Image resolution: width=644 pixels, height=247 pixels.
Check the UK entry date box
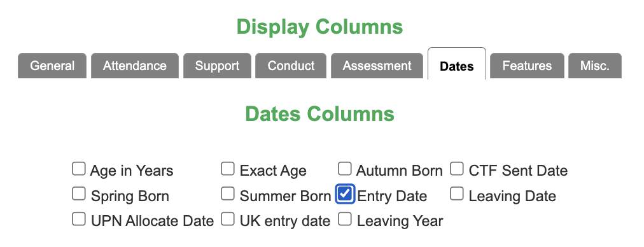[228, 219]
